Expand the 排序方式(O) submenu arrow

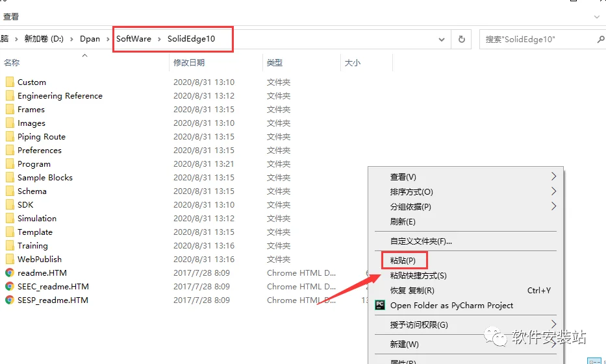click(554, 191)
